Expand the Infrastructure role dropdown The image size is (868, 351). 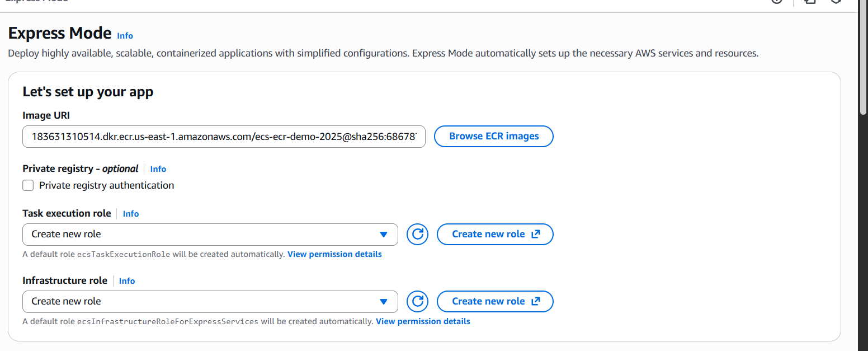pyautogui.click(x=210, y=302)
